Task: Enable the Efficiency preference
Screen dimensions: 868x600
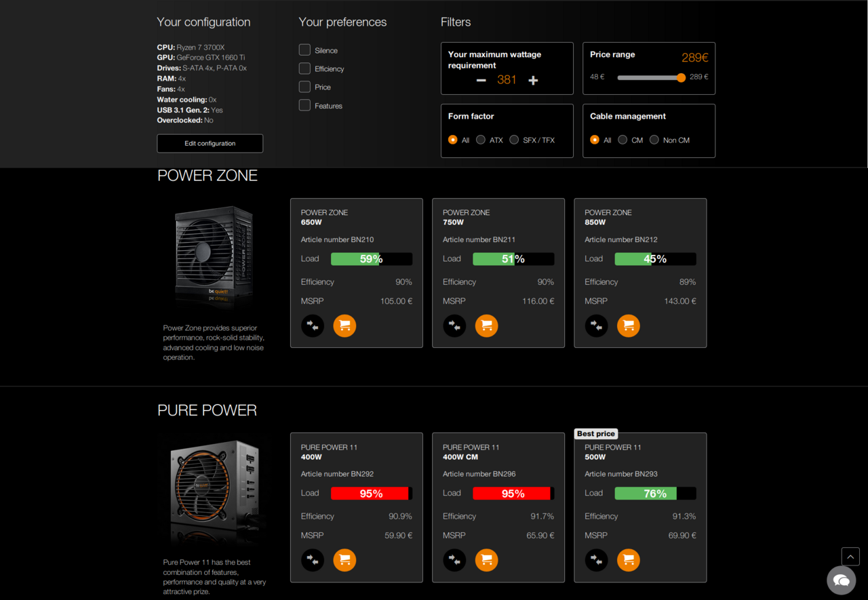Action: 304,68
